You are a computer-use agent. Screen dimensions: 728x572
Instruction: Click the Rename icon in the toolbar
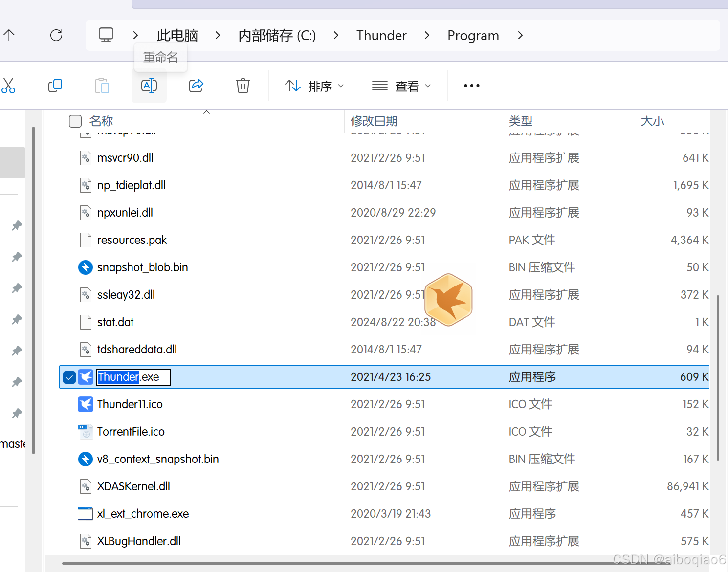point(149,86)
